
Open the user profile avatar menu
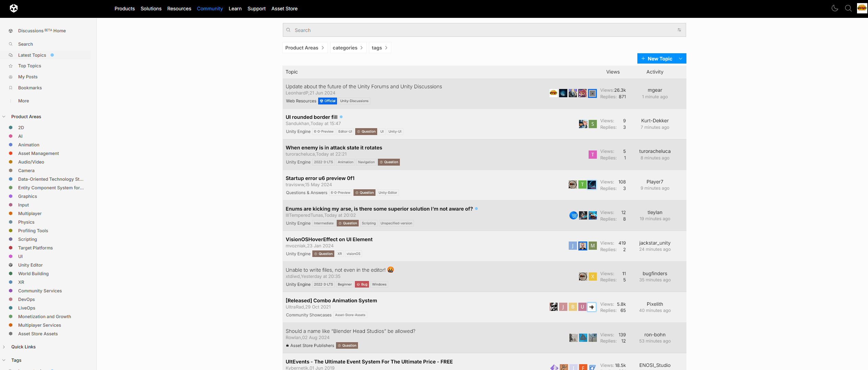(862, 8)
